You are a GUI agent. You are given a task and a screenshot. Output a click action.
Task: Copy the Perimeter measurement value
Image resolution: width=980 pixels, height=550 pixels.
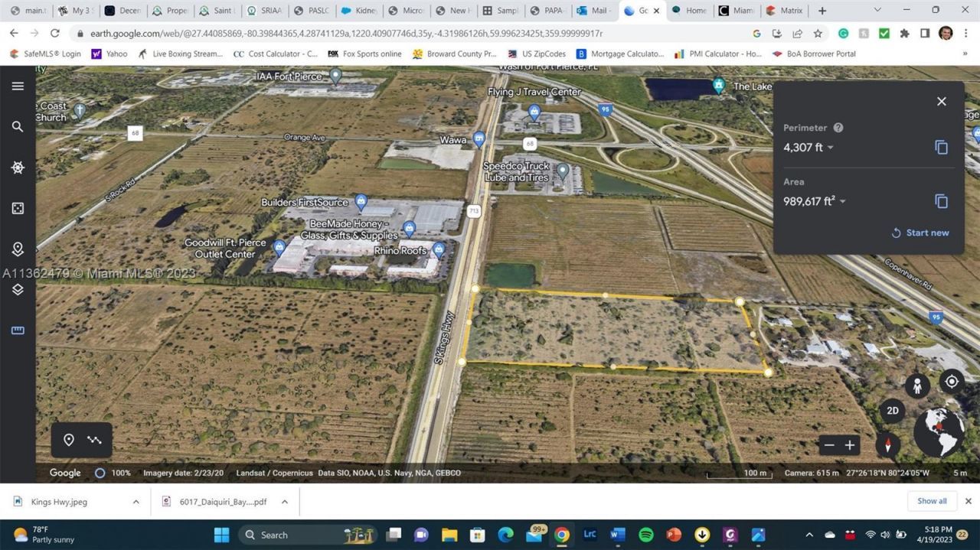coord(941,147)
